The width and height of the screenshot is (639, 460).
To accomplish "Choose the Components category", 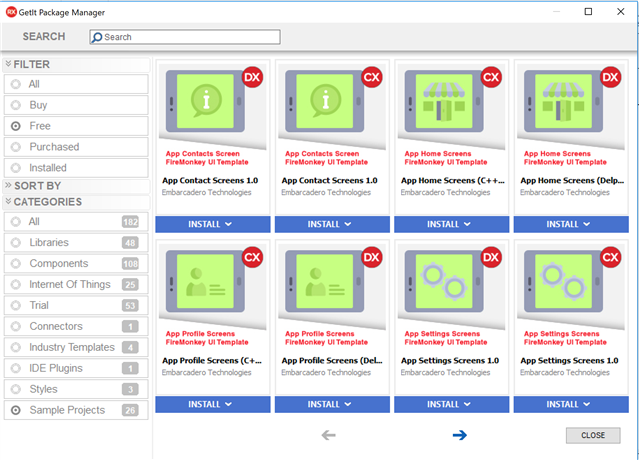I will [x=76, y=264].
